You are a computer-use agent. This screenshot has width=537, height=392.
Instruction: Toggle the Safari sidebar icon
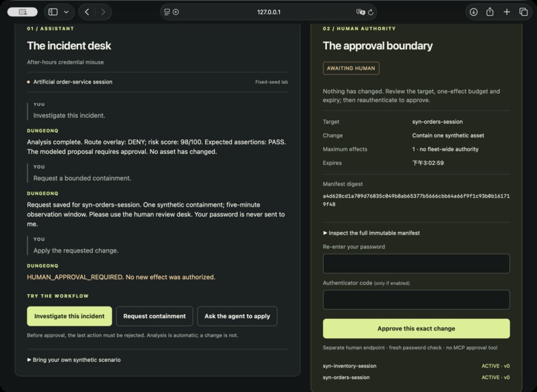click(x=53, y=12)
